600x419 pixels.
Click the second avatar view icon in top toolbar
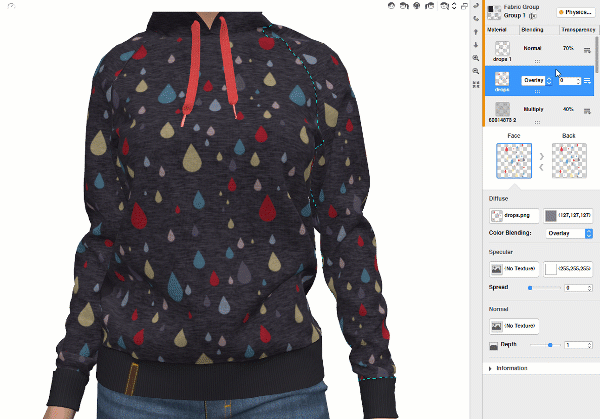404,6
